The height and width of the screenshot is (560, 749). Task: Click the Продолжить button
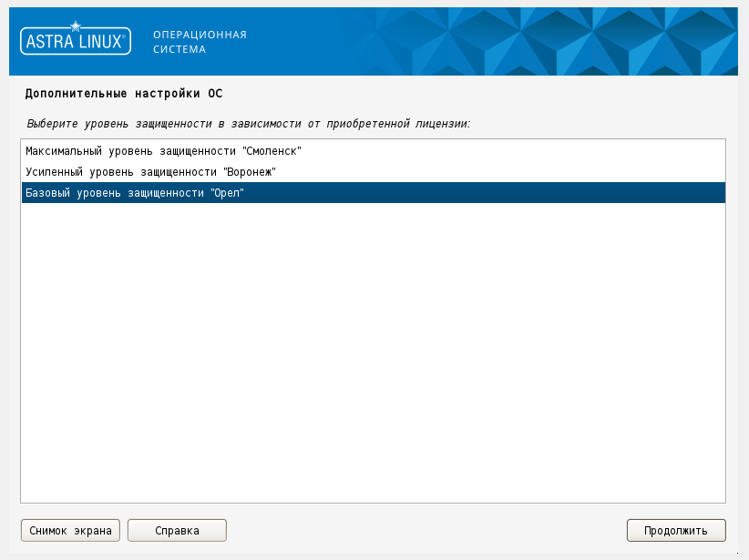tap(676, 530)
